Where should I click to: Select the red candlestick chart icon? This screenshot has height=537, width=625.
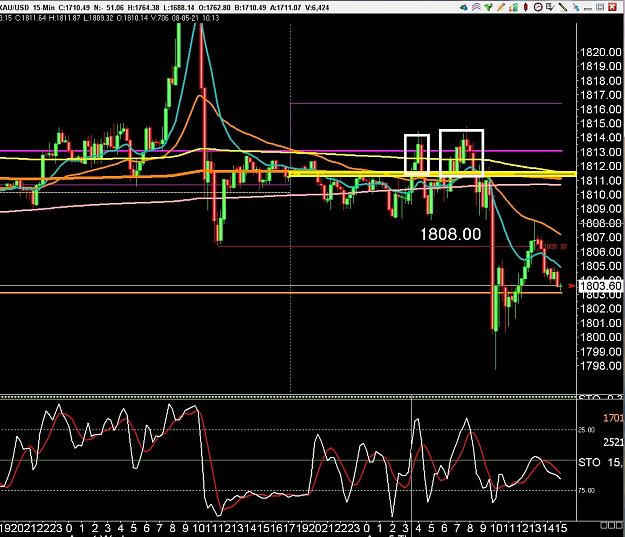pos(526,7)
